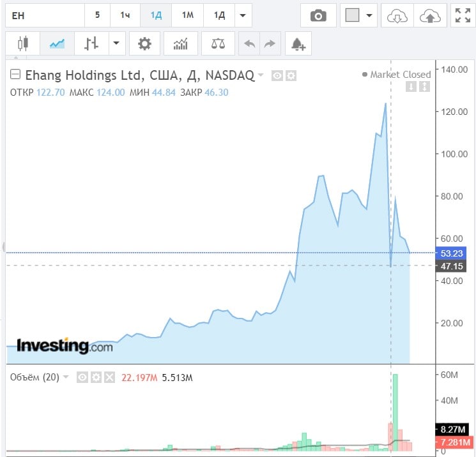Open chart settings gear
The height and width of the screenshot is (457, 476).
(144, 43)
